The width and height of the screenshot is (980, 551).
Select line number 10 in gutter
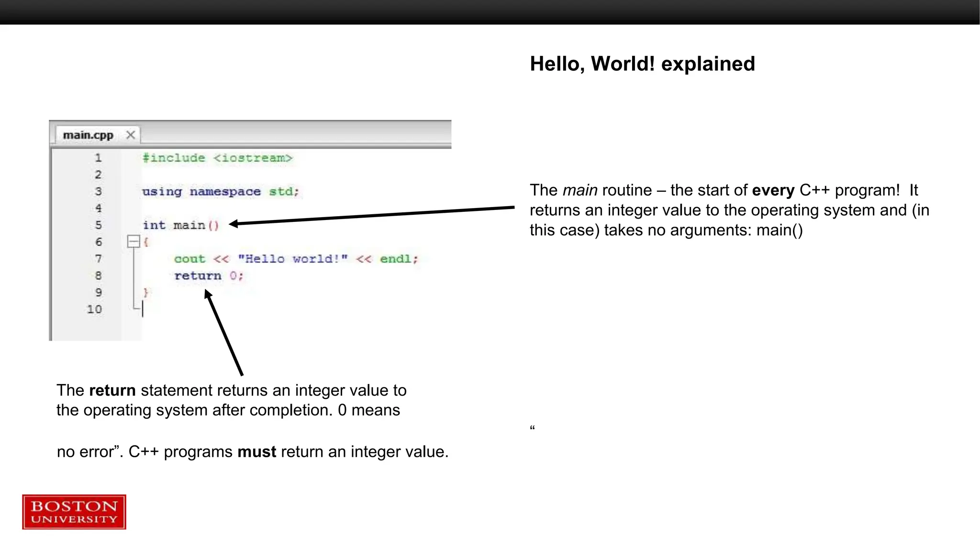tap(94, 309)
